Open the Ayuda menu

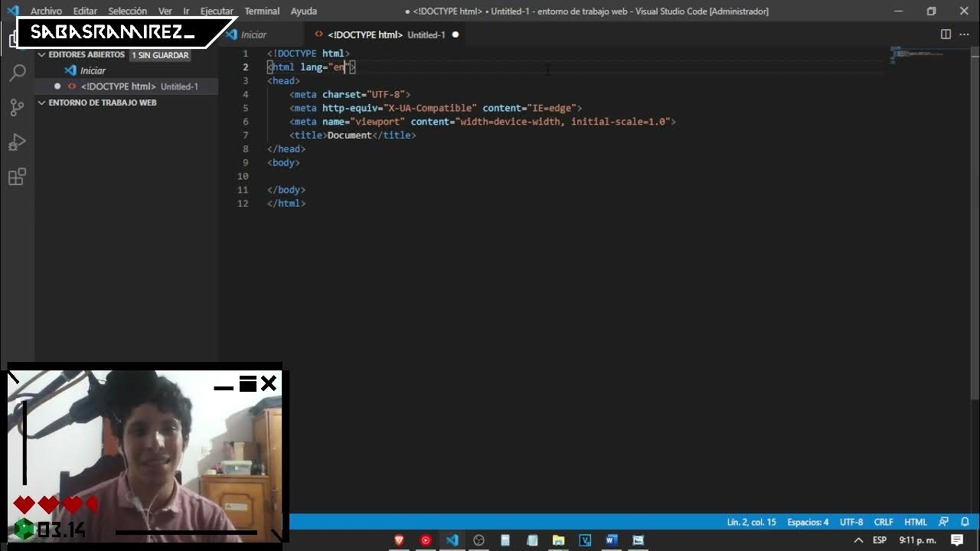(304, 11)
